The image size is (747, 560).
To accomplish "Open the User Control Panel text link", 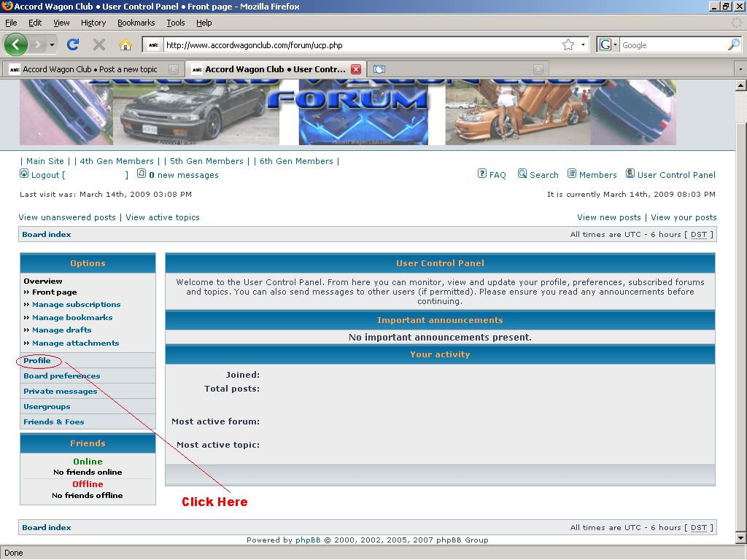I will point(676,175).
